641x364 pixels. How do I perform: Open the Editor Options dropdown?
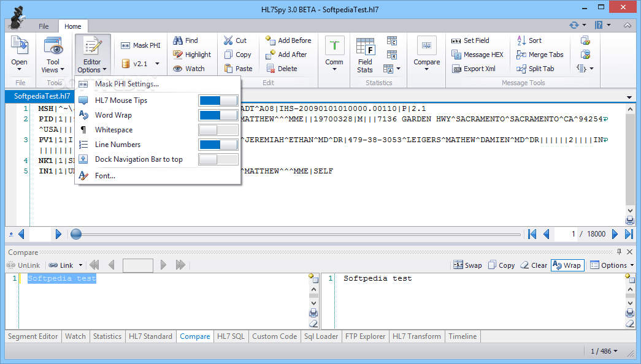tap(93, 55)
